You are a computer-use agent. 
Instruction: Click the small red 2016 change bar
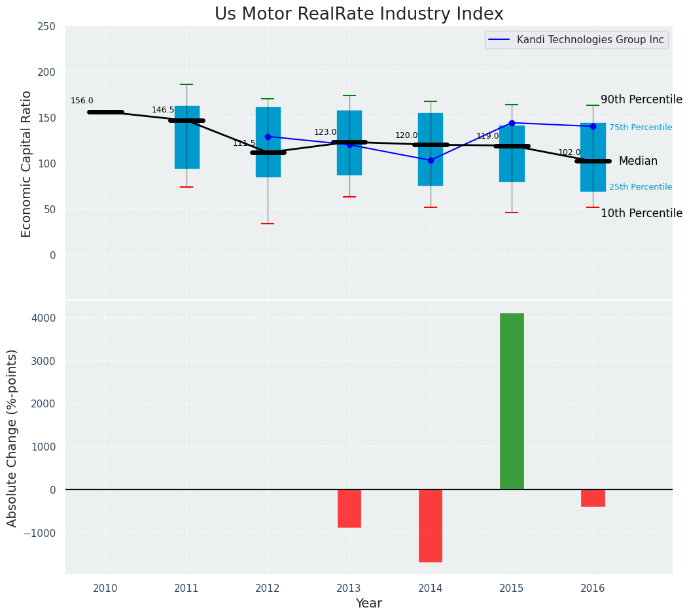point(593,498)
